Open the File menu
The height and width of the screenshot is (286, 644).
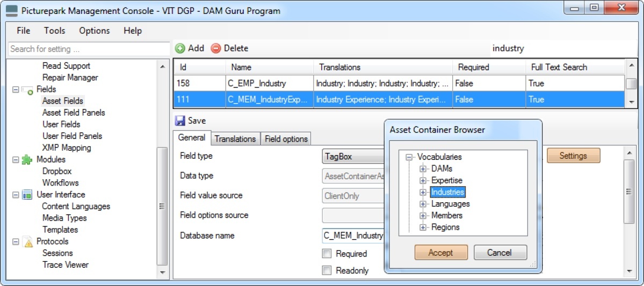(24, 31)
